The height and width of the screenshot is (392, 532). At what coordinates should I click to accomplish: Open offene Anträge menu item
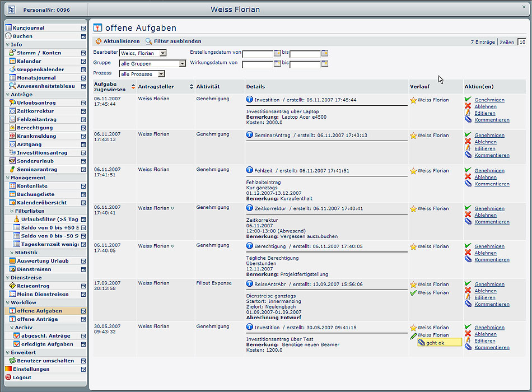(x=38, y=319)
